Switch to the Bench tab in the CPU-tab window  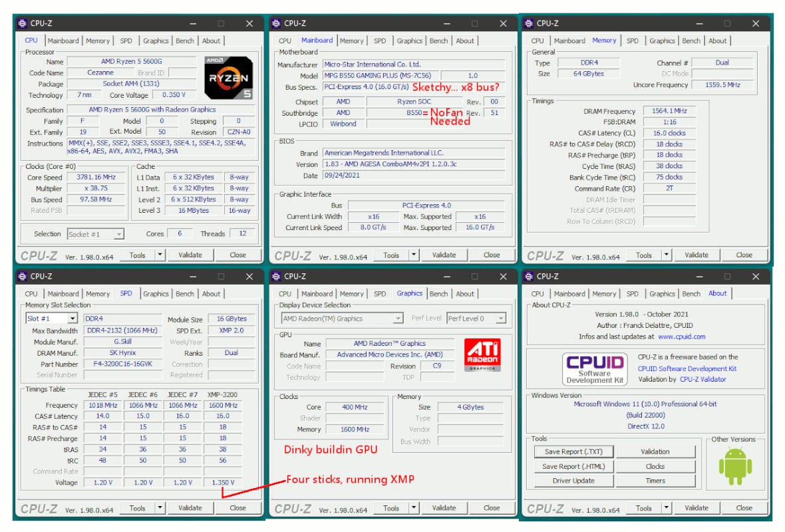(185, 41)
